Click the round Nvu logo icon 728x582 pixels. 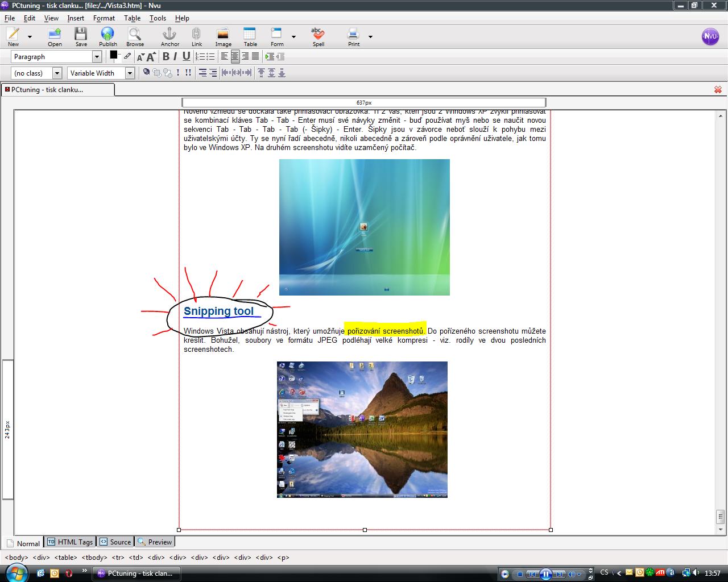[710, 36]
